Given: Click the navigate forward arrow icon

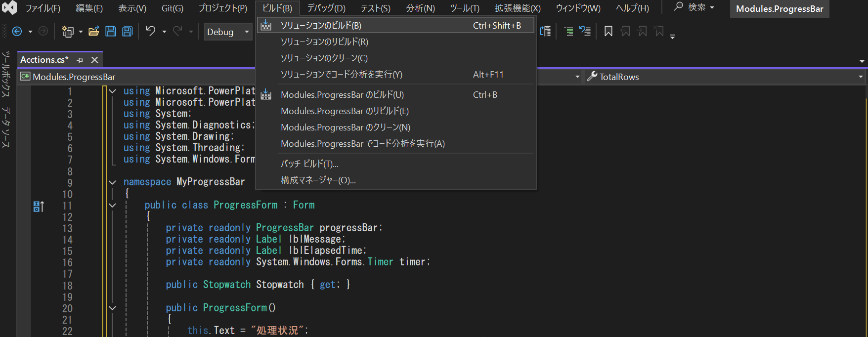Looking at the screenshot, I should pyautogui.click(x=43, y=32).
